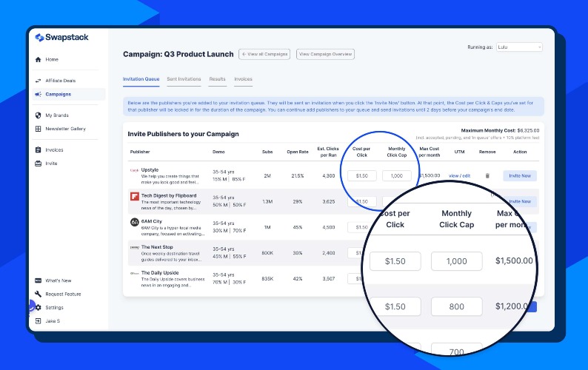Viewport: 588px width, 370px height.
Task: Open the Results tab
Action: coord(218,79)
